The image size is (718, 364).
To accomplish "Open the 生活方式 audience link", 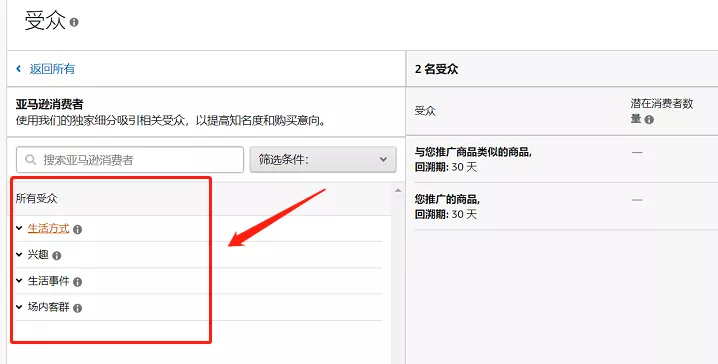I will pos(49,228).
